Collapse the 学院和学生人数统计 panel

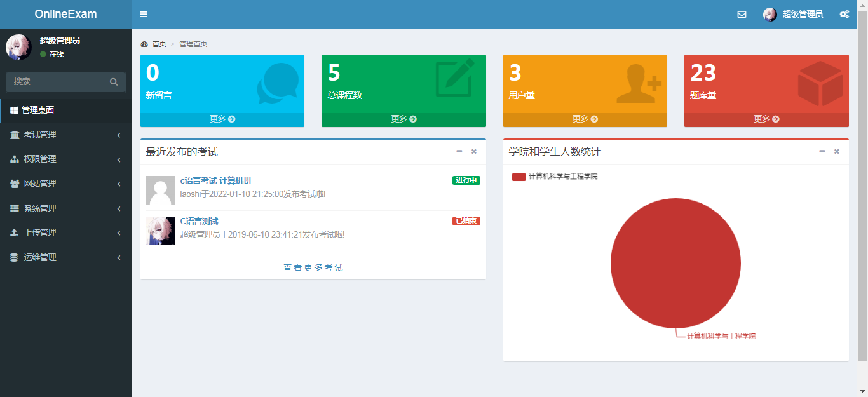click(822, 151)
